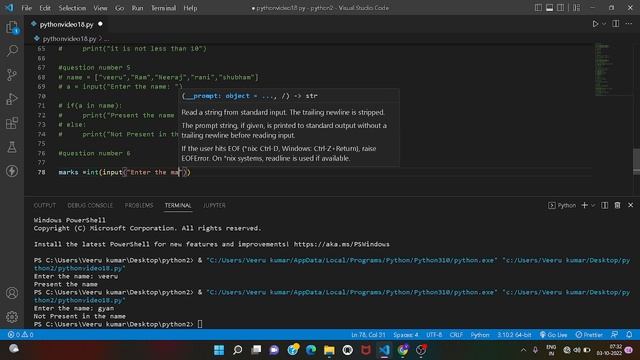Open the feedback icon in status bar
The height and width of the screenshot is (360, 640).
[x=615, y=335]
